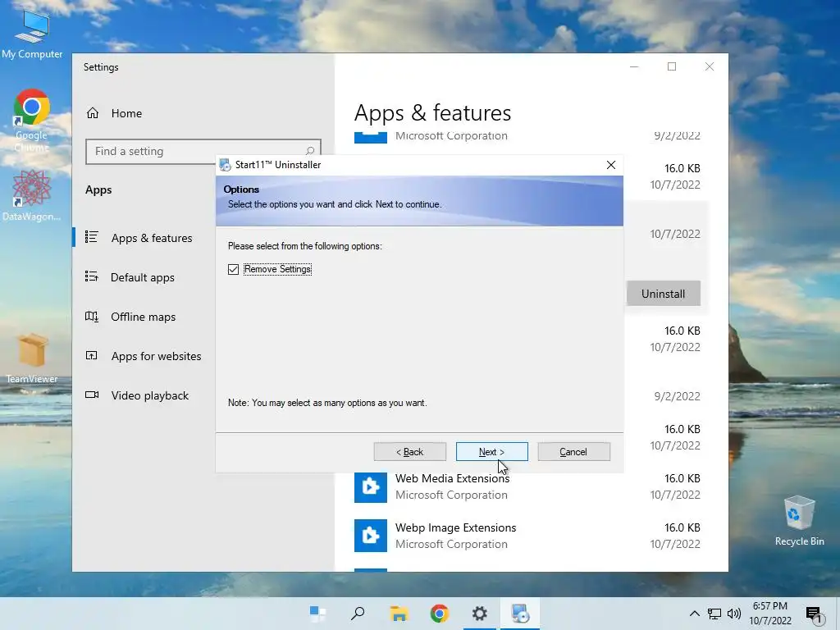Click the Apps for websites icon
This screenshot has width=840, height=630.
pyautogui.click(x=92, y=355)
